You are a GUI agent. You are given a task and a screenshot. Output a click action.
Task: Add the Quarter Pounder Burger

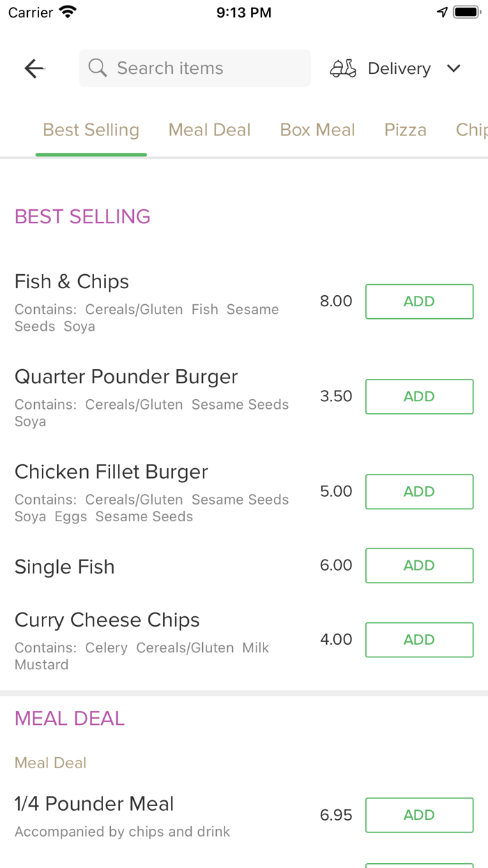click(419, 396)
